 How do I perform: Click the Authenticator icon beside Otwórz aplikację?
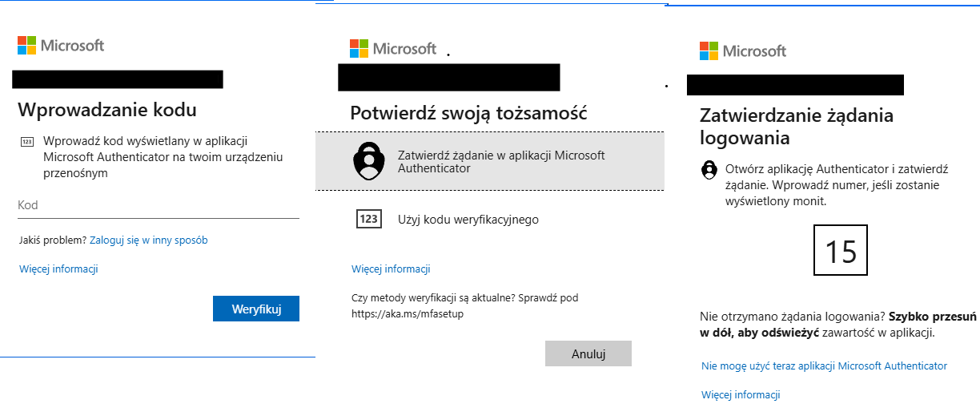pyautogui.click(x=709, y=170)
